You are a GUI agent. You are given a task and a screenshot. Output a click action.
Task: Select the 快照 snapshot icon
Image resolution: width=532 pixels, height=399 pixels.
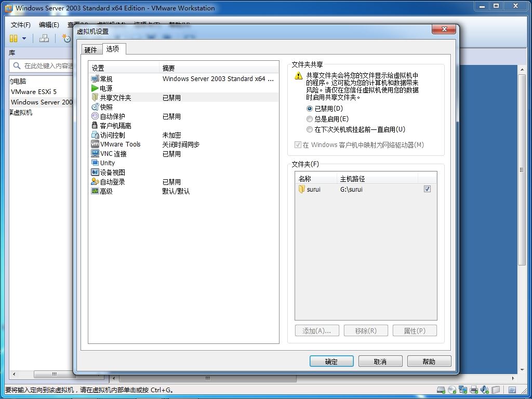tap(95, 107)
